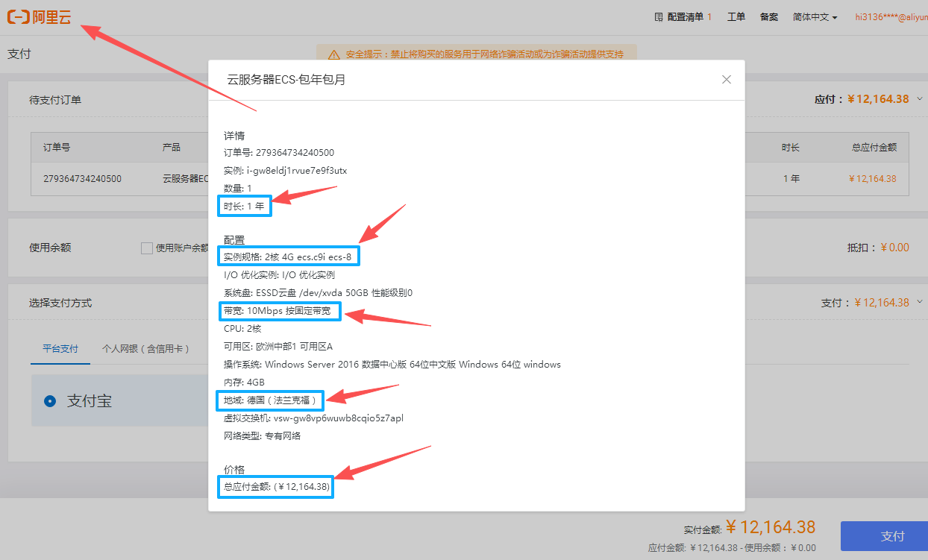Collapse the 应付 order summary chevron

click(919, 98)
